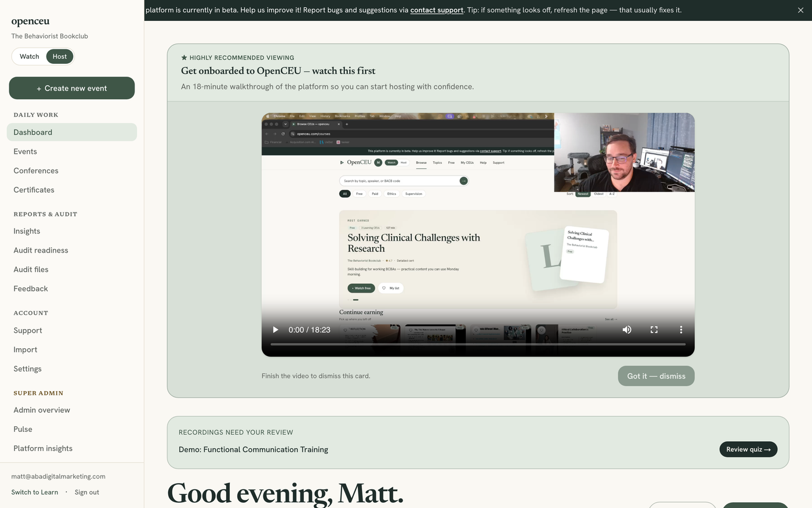Seek on the video progress bar
This screenshot has width=812, height=508.
(x=478, y=344)
